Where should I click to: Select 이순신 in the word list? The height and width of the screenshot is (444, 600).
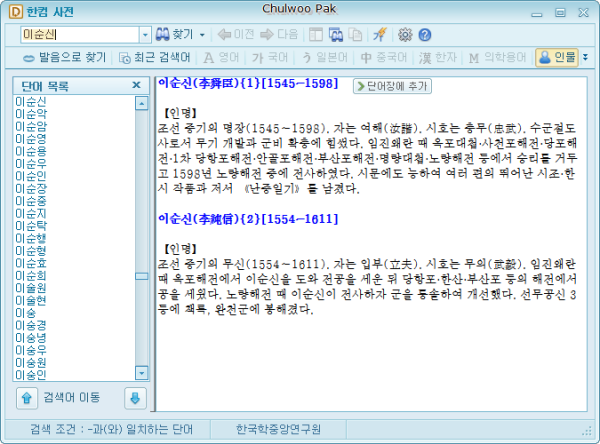tap(31, 102)
